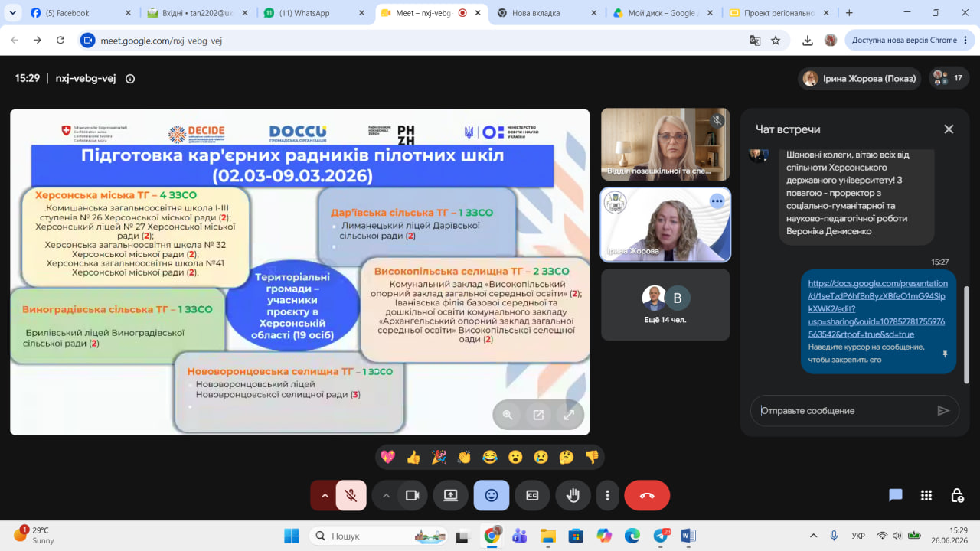Image resolution: width=980 pixels, height=551 pixels.
Task: Leave the call with red hang-up button
Action: pyautogui.click(x=647, y=495)
